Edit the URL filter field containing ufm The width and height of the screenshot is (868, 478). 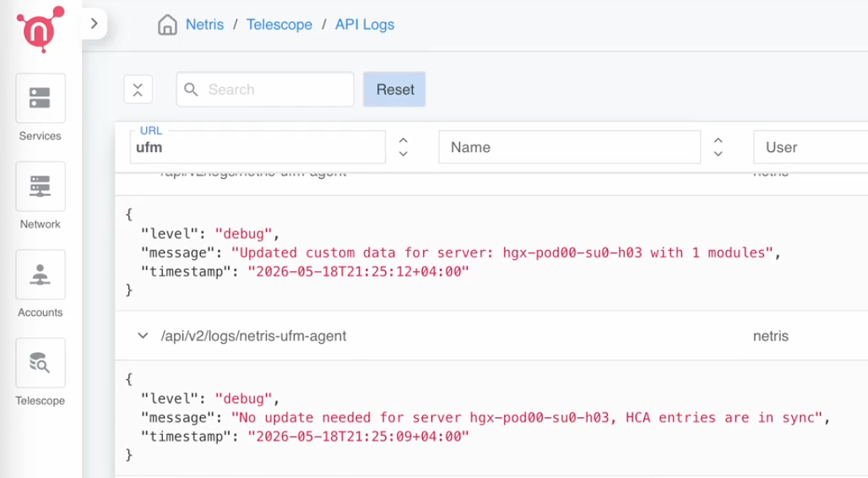(x=258, y=147)
